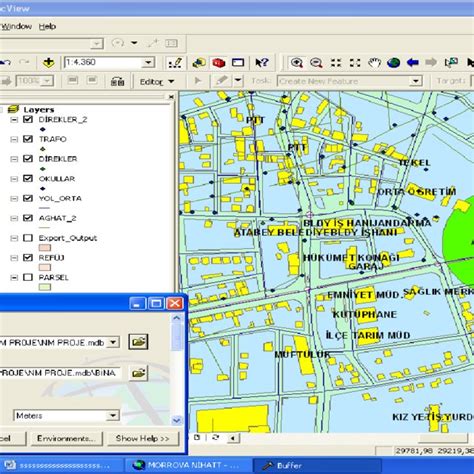Open the ssssss taskbar window
This screenshot has height=474, width=474.
click(x=62, y=465)
